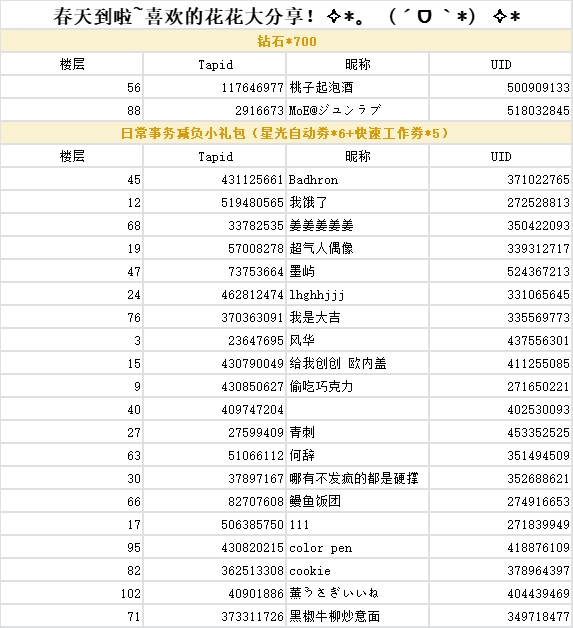Select the nickname cell Badhron

pyautogui.click(x=358, y=179)
